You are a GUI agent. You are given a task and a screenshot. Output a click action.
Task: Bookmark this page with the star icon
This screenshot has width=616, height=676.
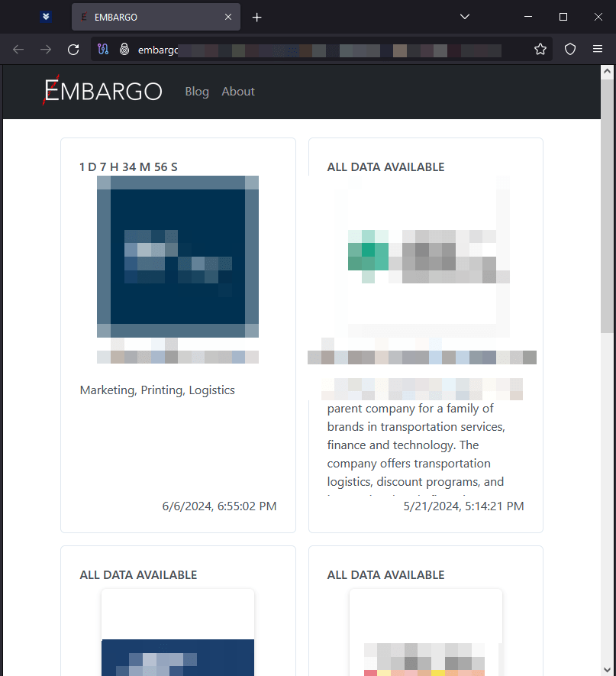(x=540, y=49)
